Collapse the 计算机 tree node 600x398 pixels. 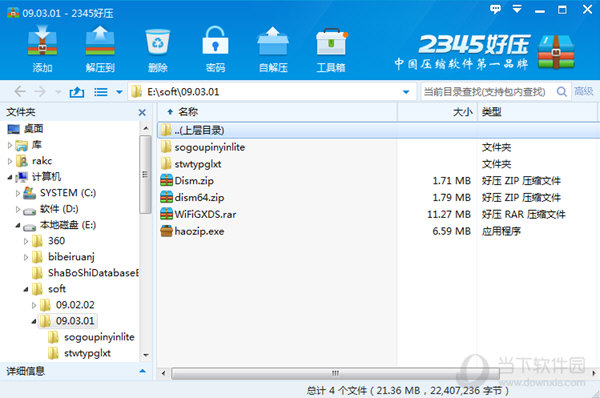(10, 177)
